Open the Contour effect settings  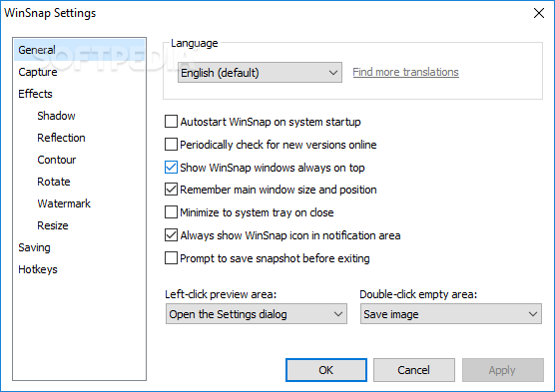click(x=56, y=160)
